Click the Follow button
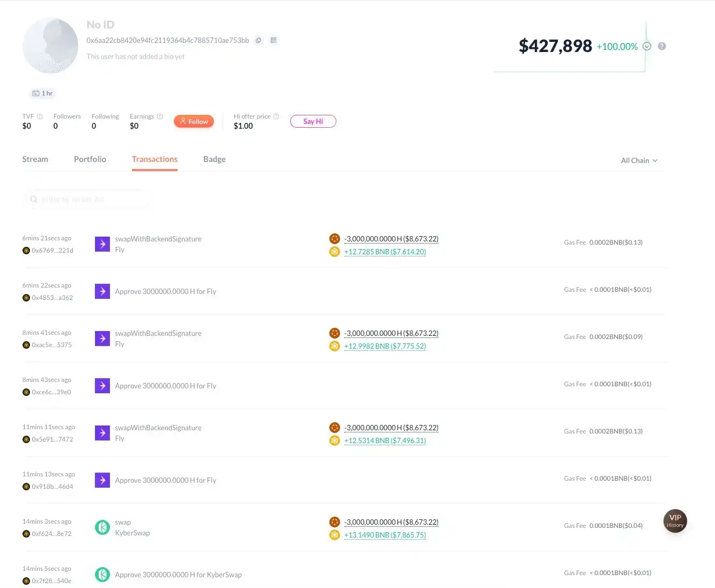The width and height of the screenshot is (715, 588). [x=194, y=121]
